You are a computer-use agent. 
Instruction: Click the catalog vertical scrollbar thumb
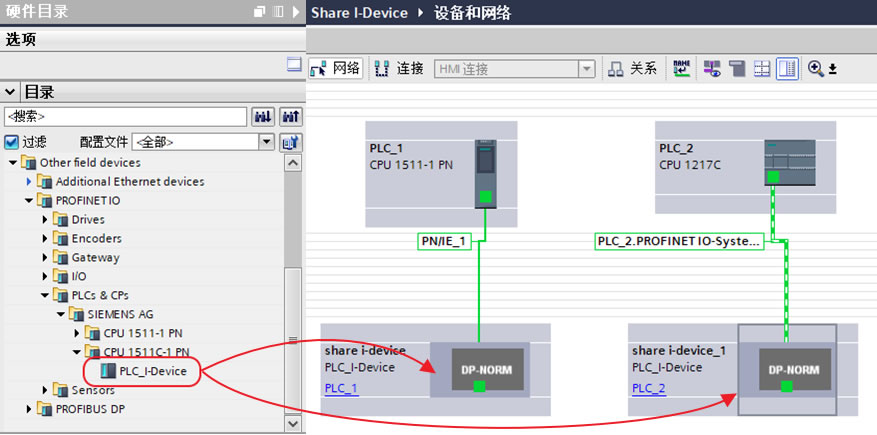click(x=293, y=340)
